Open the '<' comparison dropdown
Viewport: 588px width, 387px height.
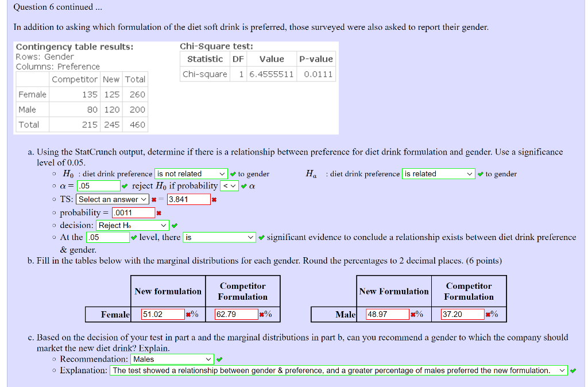point(229,185)
